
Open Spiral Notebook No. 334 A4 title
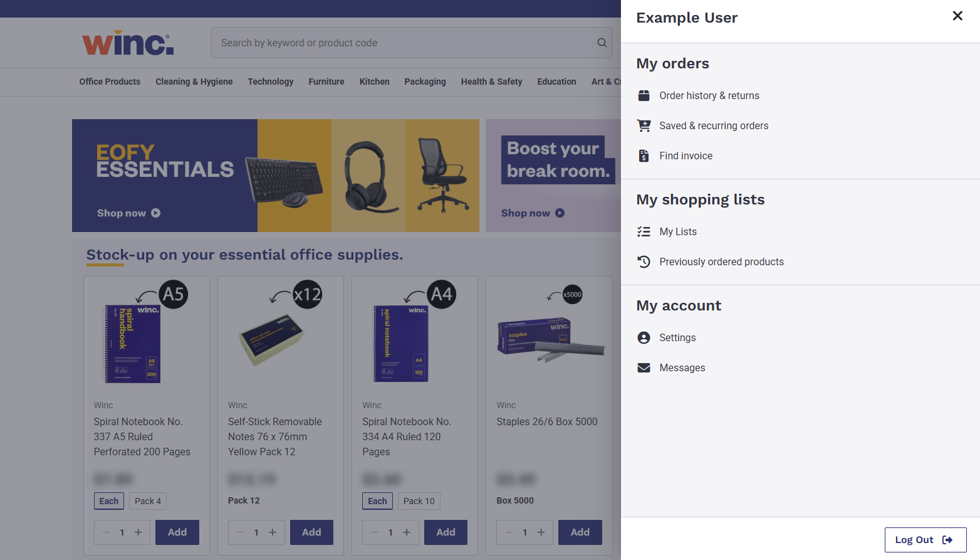[407, 436]
